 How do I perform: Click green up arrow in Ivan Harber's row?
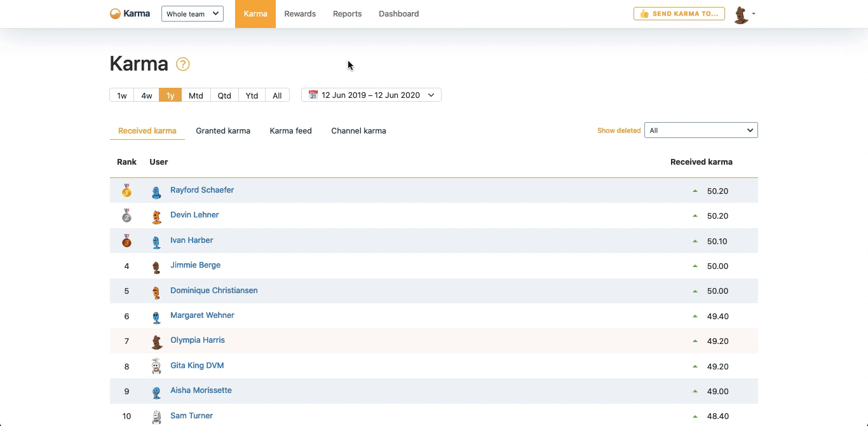pyautogui.click(x=695, y=241)
